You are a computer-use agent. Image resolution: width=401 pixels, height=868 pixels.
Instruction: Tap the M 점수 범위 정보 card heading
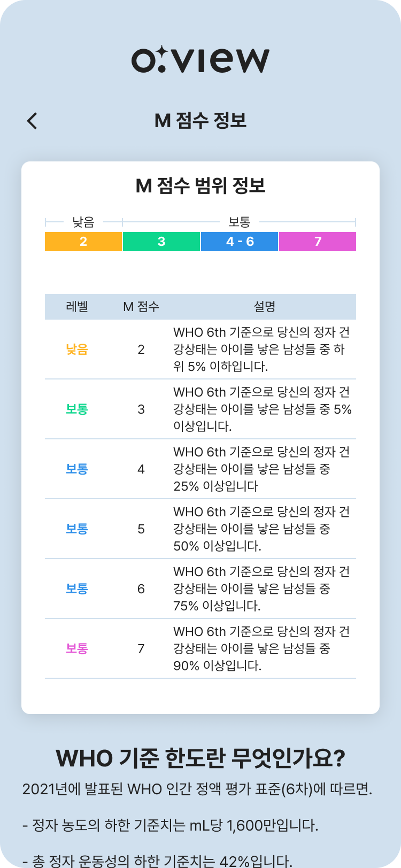(x=200, y=186)
